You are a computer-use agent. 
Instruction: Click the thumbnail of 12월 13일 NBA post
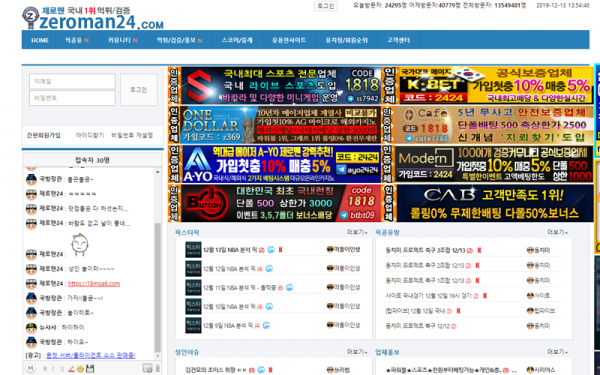(193, 250)
